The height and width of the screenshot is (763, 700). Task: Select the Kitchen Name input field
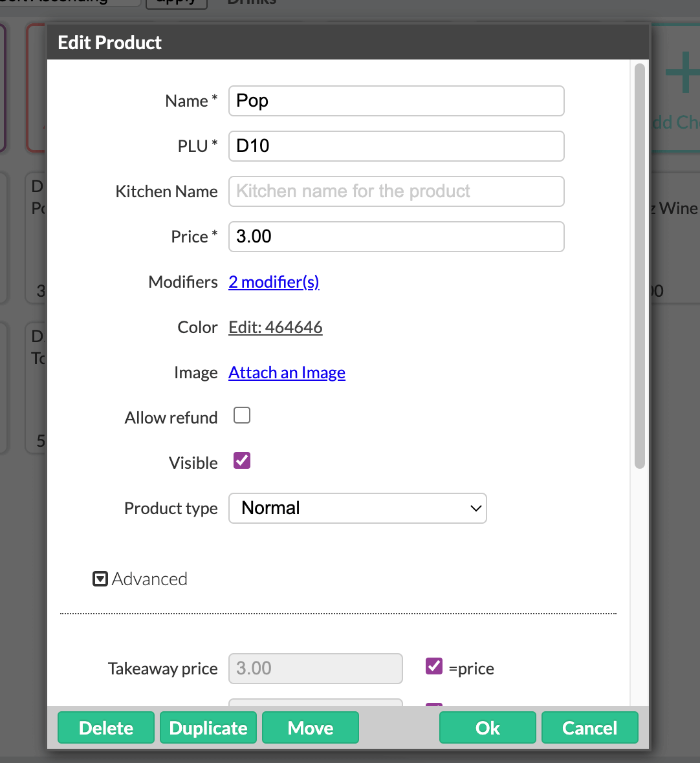[397, 191]
